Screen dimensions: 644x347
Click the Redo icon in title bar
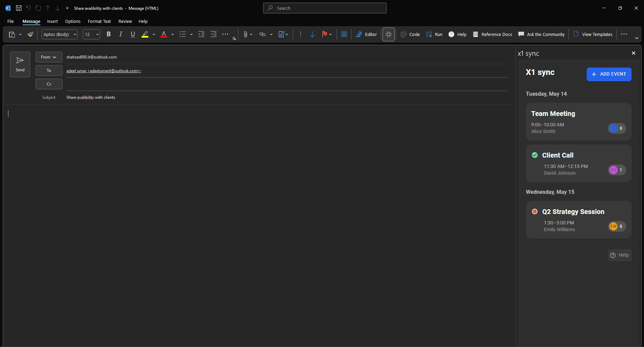coord(38,8)
